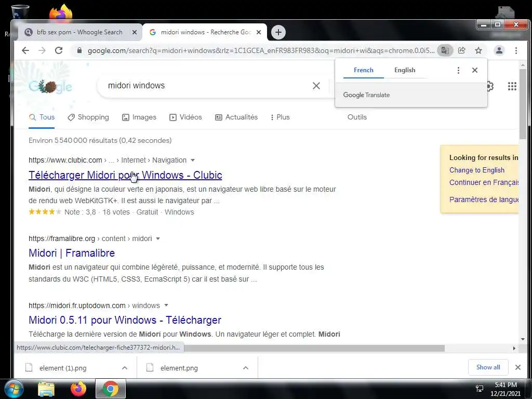
Task: Open the uptodown.com result dropdown arrow
Action: click(166, 305)
